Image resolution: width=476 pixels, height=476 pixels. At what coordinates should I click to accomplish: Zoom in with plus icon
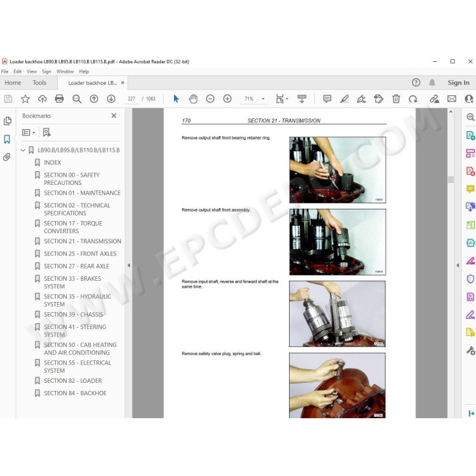pyautogui.click(x=227, y=99)
